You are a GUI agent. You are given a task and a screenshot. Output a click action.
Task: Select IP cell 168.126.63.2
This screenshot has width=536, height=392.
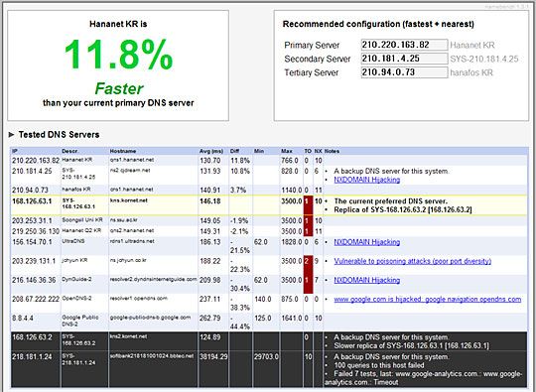(32, 337)
